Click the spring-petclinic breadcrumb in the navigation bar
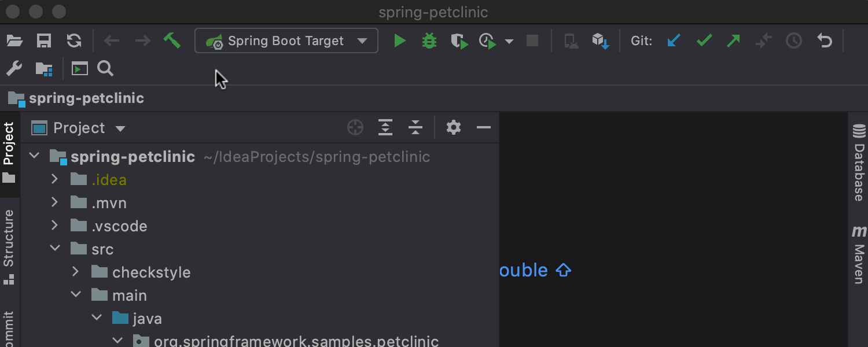Image resolution: width=868 pixels, height=347 pixels. pyautogui.click(x=76, y=98)
